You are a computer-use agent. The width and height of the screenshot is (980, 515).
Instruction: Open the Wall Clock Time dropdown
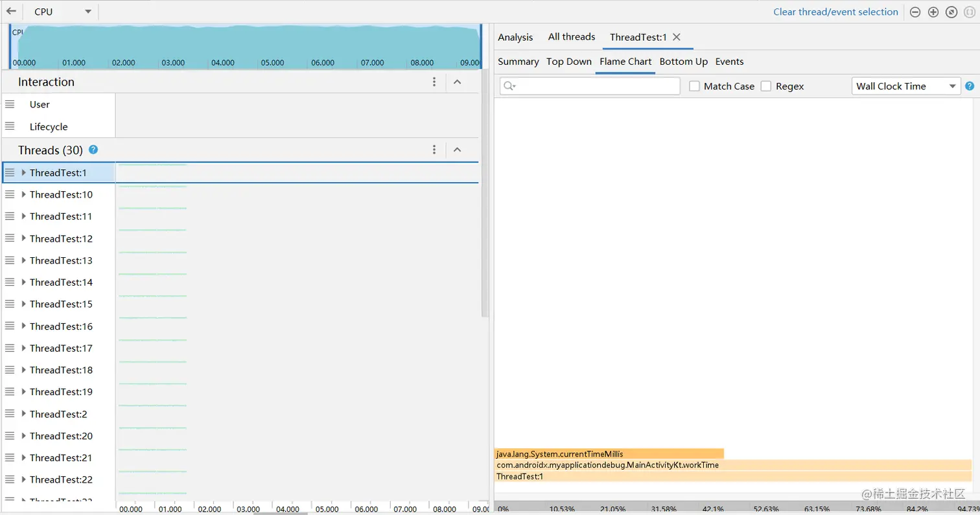click(905, 86)
